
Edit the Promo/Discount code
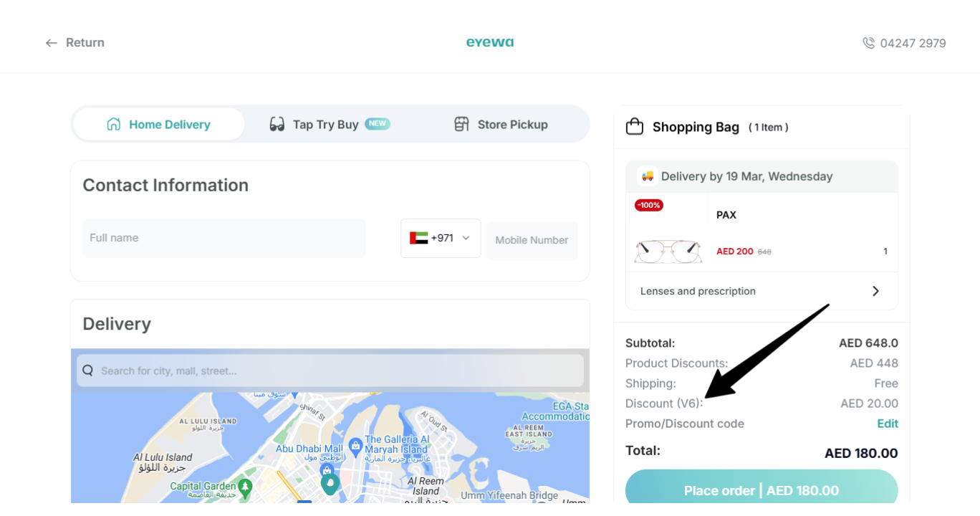(x=888, y=424)
